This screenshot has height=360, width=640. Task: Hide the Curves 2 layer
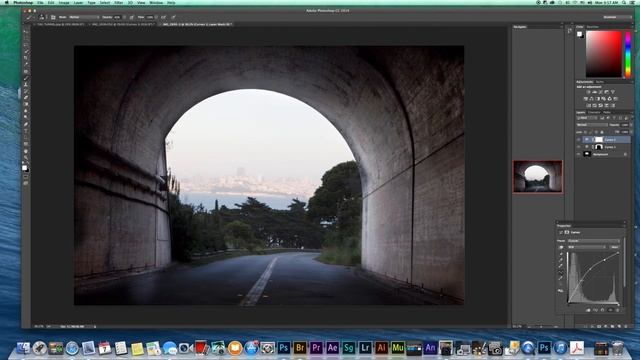coord(578,140)
